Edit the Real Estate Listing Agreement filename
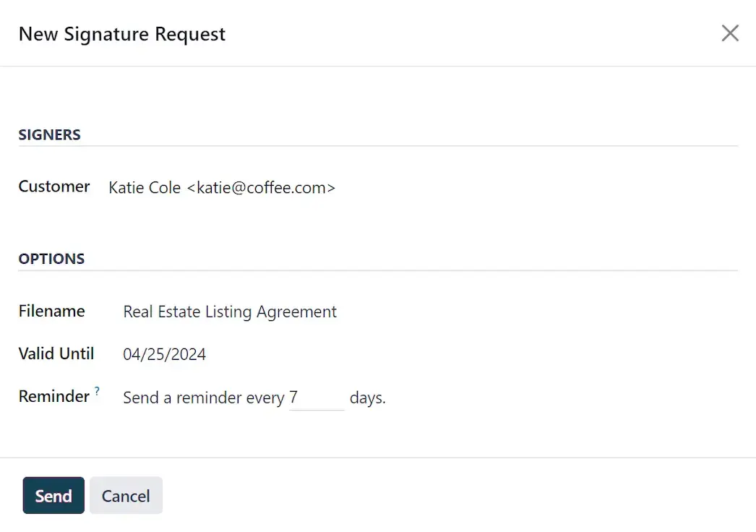This screenshot has width=756, height=532. 230,312
